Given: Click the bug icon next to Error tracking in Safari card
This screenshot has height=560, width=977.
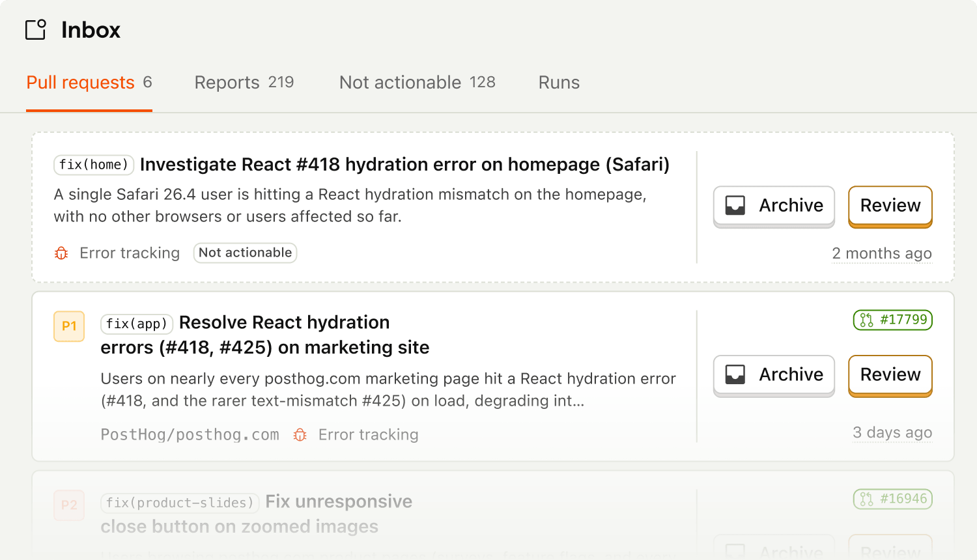Looking at the screenshot, I should tap(61, 253).
